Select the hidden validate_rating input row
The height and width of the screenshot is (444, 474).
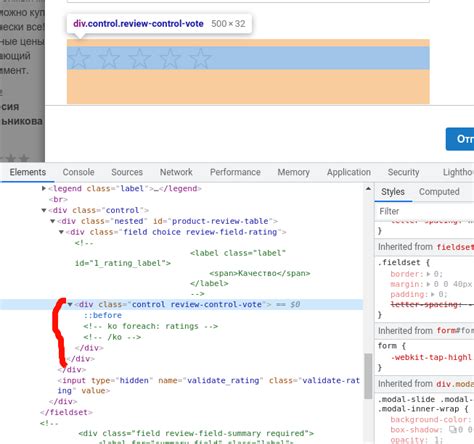[x=209, y=385]
